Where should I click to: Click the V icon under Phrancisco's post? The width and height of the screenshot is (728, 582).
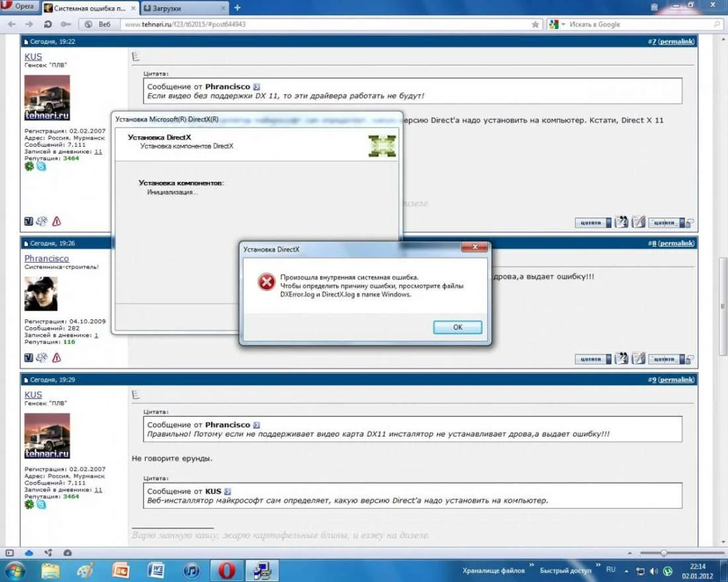[x=28, y=357]
